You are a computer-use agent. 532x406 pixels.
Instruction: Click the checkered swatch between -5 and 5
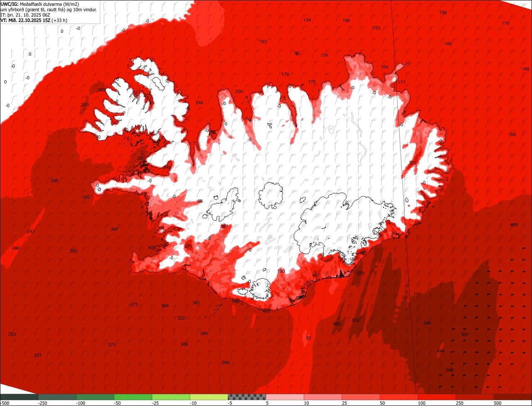[247, 397]
